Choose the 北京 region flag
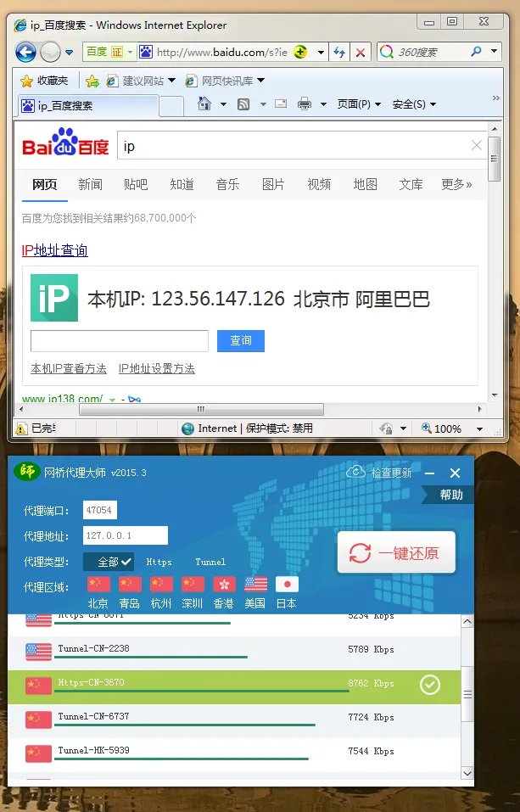520x812 pixels. coord(98,584)
